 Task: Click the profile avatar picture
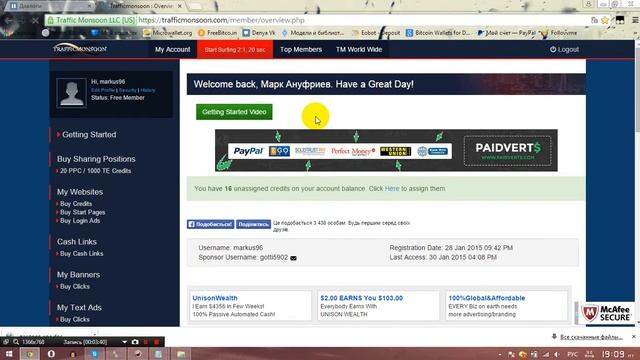pyautogui.click(x=72, y=93)
